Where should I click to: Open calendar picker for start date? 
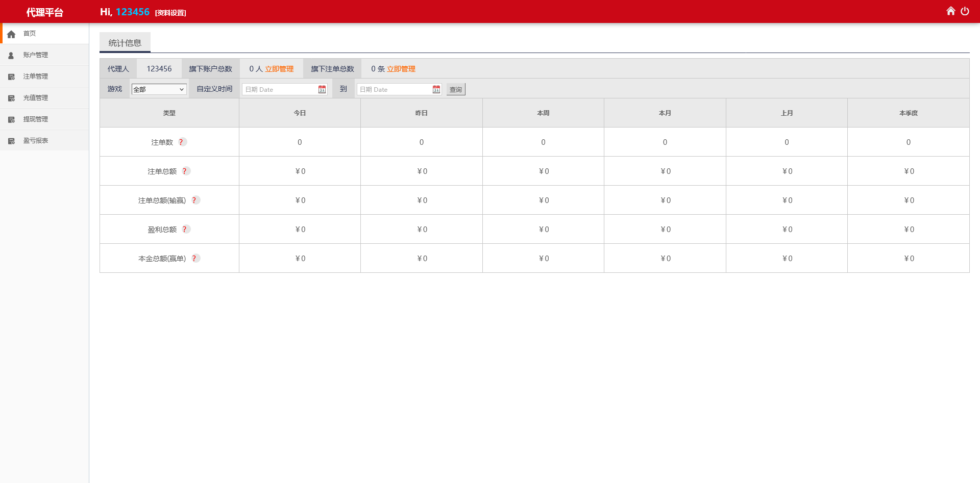[322, 90]
